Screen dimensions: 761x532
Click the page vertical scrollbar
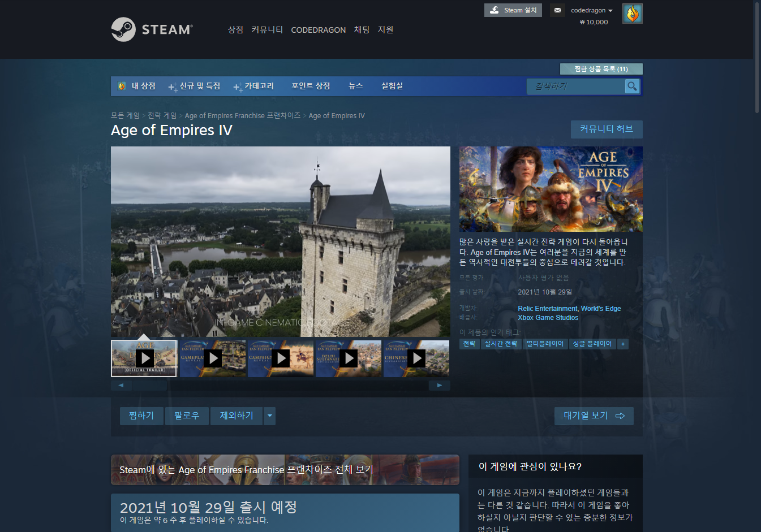click(x=757, y=58)
